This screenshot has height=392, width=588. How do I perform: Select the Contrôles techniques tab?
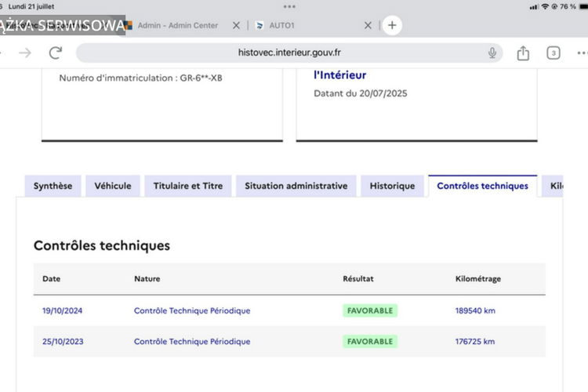coord(482,186)
